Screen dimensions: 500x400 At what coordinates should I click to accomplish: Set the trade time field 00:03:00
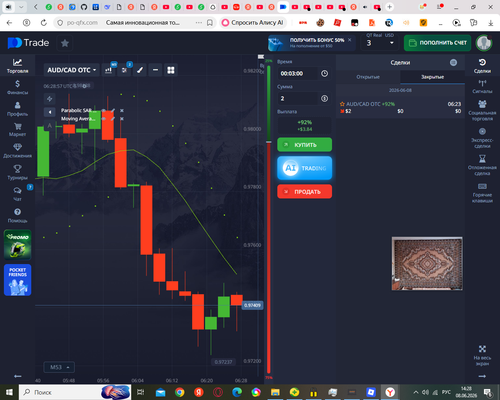pos(298,73)
